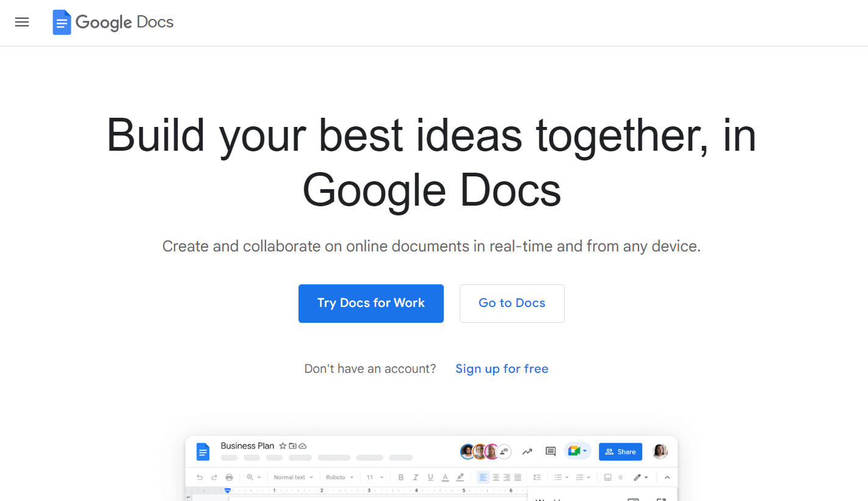868x501 pixels.
Task: Click the Try Docs for Work button
Action: (371, 303)
